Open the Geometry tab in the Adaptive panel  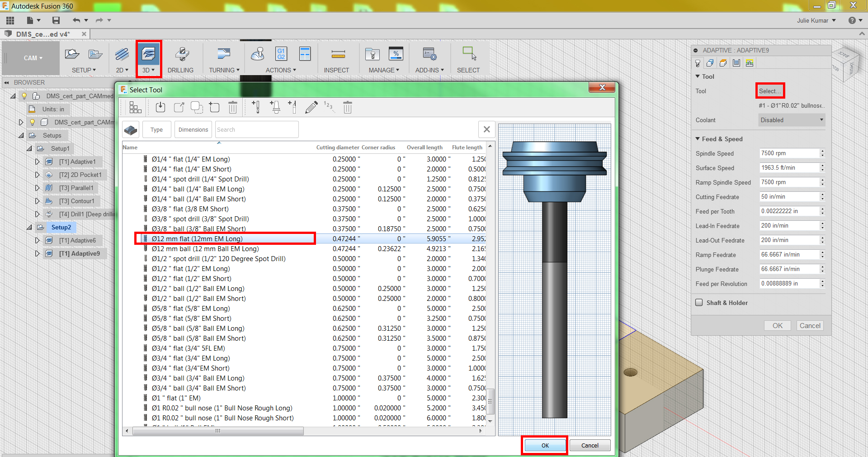(x=710, y=63)
